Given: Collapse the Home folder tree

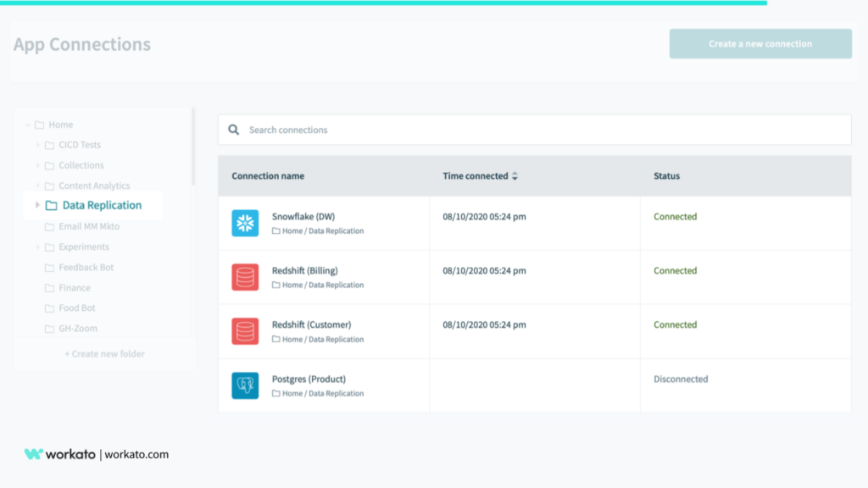Looking at the screenshot, I should 28,124.
